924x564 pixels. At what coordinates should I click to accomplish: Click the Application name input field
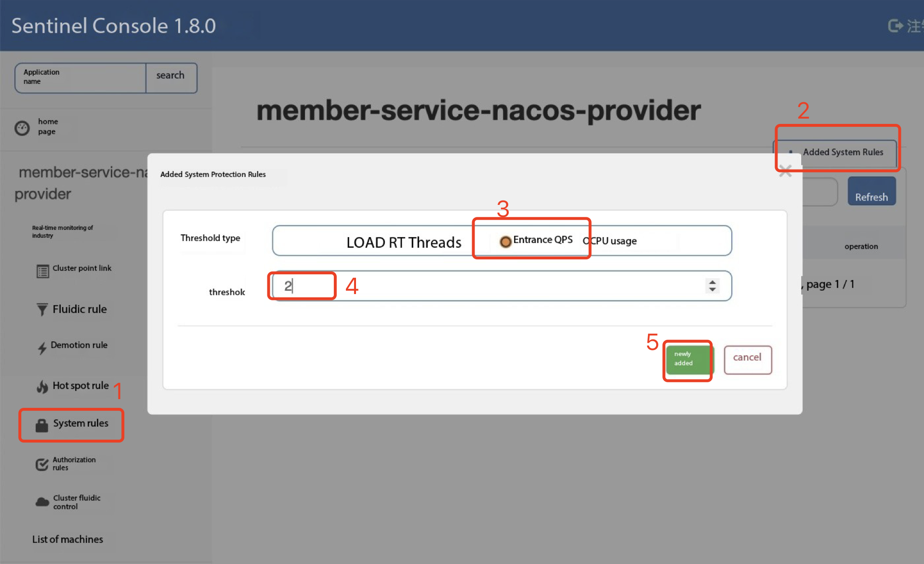click(80, 78)
